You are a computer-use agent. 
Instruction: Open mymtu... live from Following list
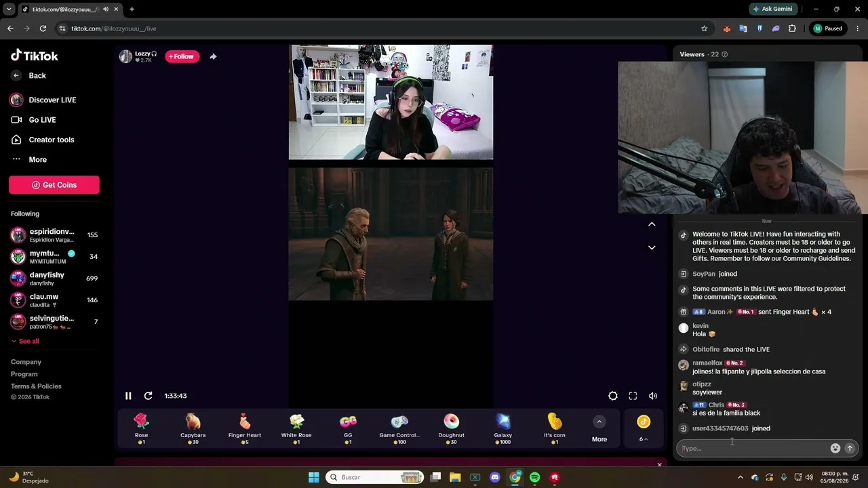[54, 257]
